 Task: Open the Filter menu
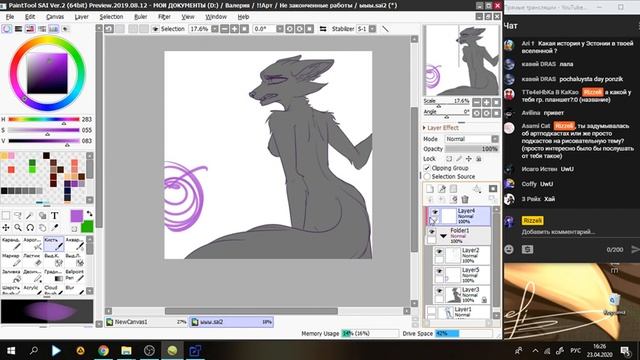pos(164,17)
